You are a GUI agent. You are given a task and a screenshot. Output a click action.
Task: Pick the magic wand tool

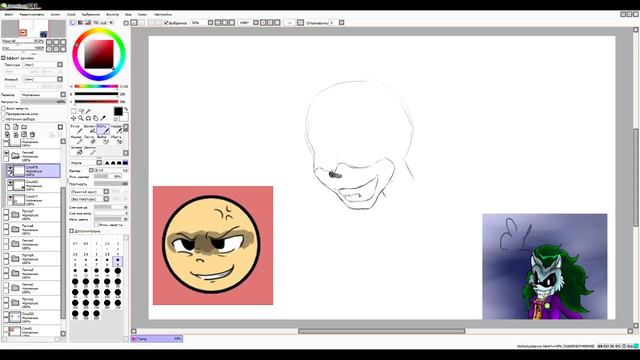[x=88, y=111]
